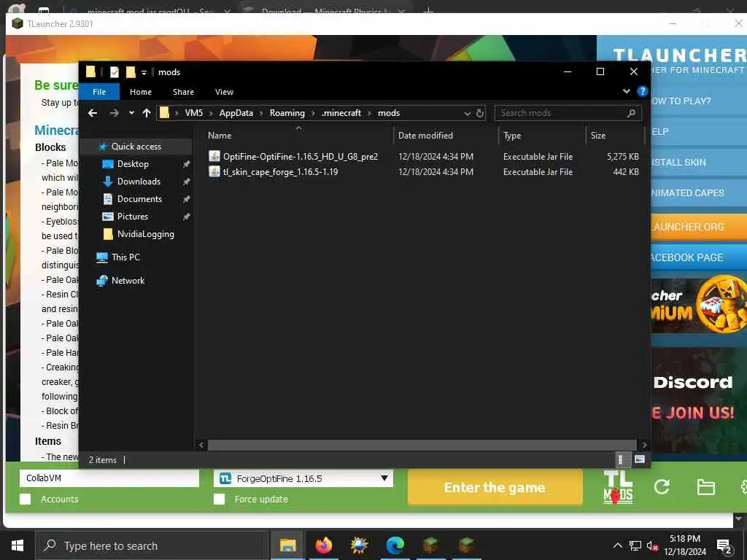Launch Firefox from taskbar
747x560 pixels.
click(x=323, y=545)
